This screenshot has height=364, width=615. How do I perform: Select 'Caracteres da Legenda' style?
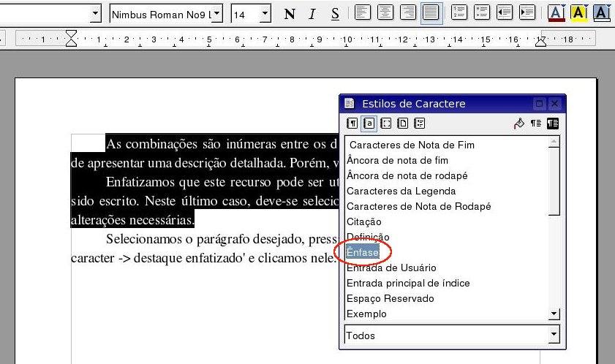point(401,191)
